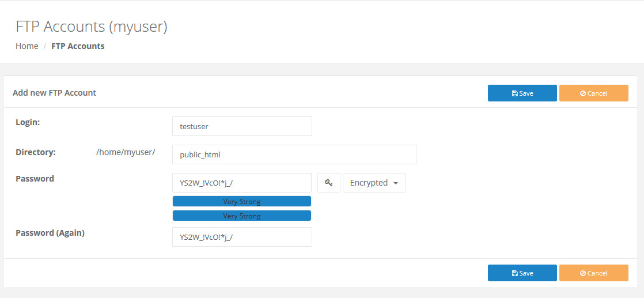Image resolution: width=644 pixels, height=298 pixels.
Task: Click the bottom Save button
Action: pyautogui.click(x=522, y=273)
